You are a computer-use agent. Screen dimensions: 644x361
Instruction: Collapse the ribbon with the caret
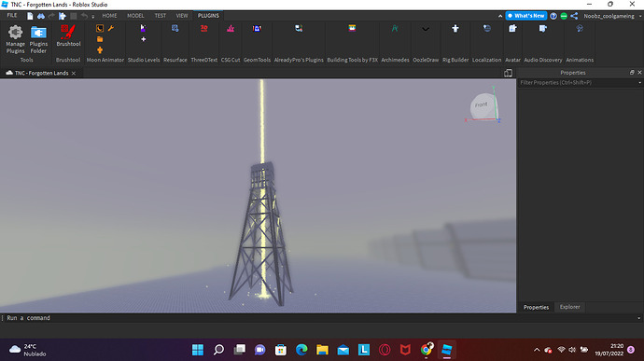[x=500, y=16]
